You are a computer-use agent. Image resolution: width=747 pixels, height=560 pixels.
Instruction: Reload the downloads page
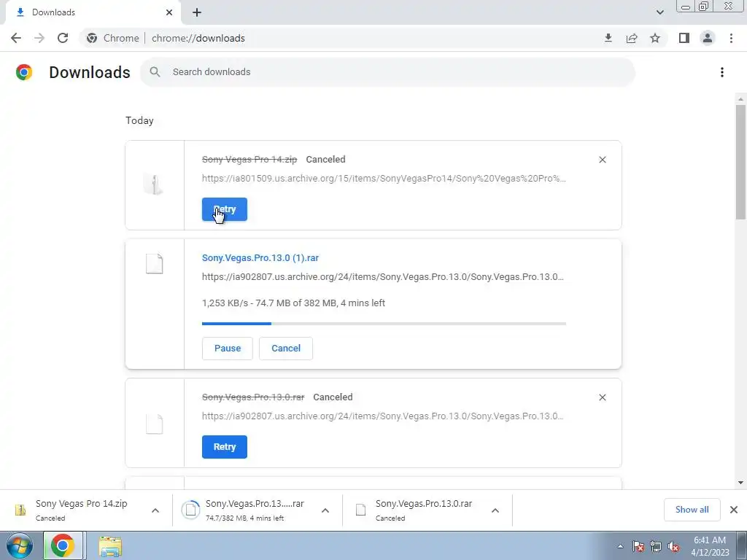point(63,38)
